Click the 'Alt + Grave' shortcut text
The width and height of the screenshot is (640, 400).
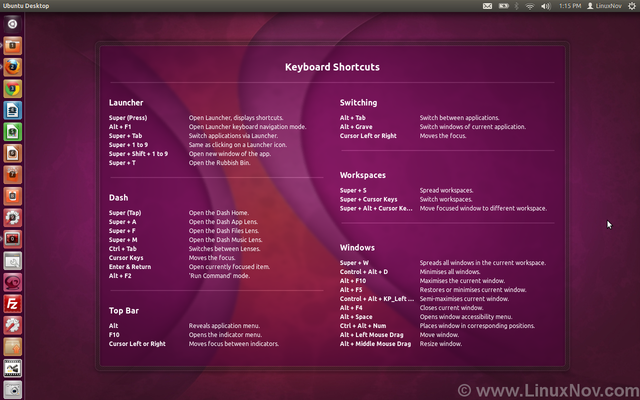point(356,127)
